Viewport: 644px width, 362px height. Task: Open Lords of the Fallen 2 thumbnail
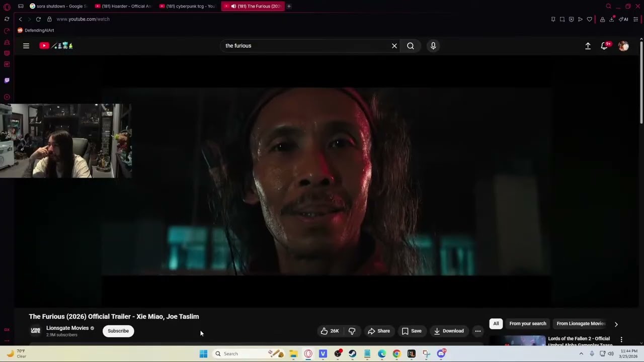pos(517,341)
